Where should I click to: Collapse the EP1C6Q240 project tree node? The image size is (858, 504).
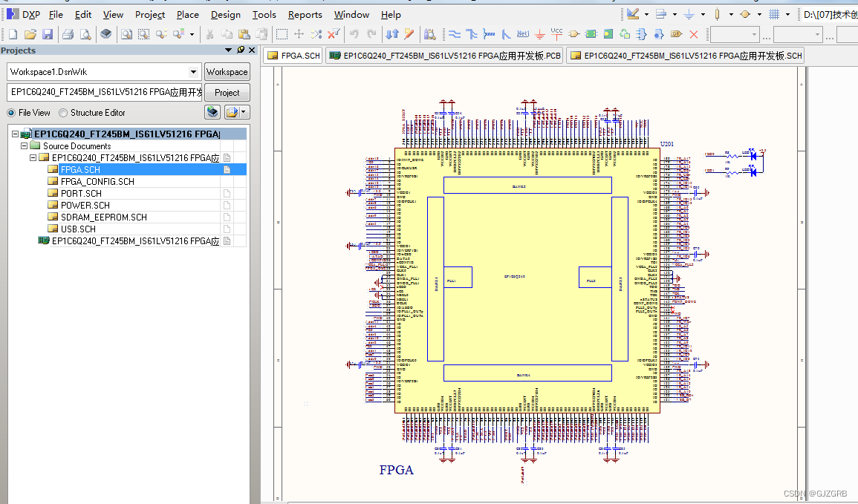[14, 134]
